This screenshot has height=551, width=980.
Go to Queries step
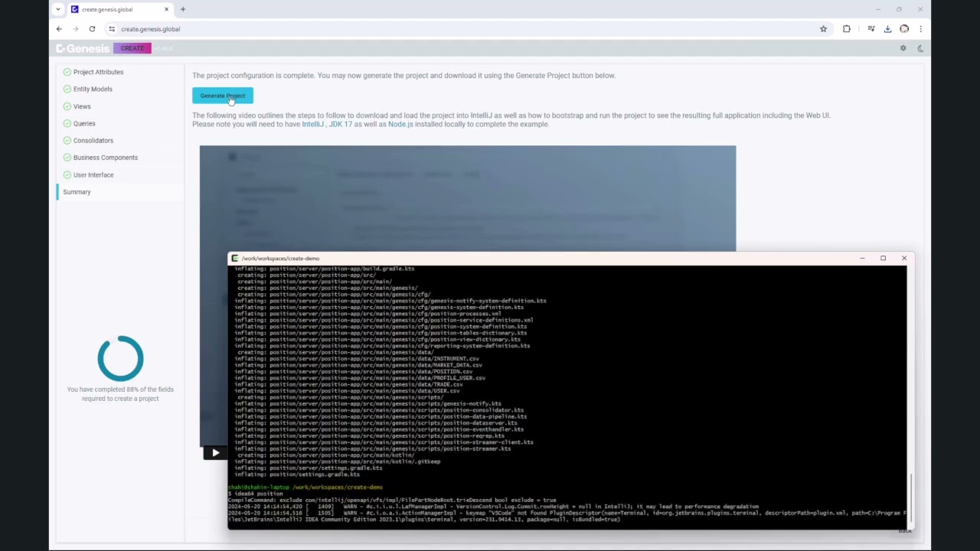[x=84, y=123]
